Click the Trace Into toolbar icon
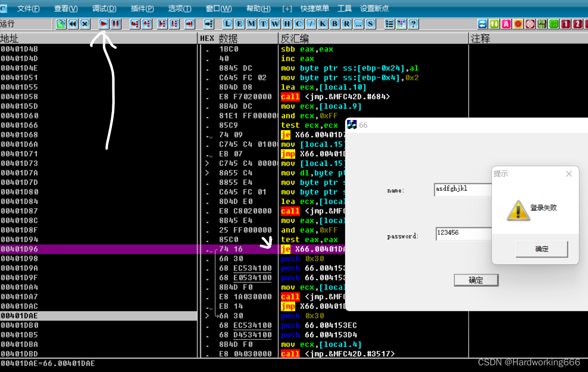The image size is (588, 372). click(x=162, y=24)
